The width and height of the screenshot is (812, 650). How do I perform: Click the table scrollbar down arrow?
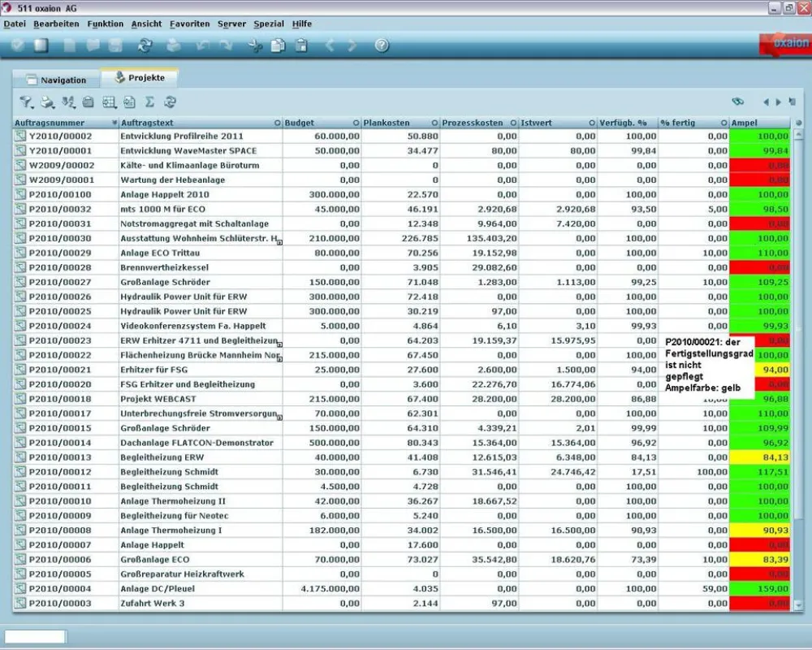click(799, 604)
